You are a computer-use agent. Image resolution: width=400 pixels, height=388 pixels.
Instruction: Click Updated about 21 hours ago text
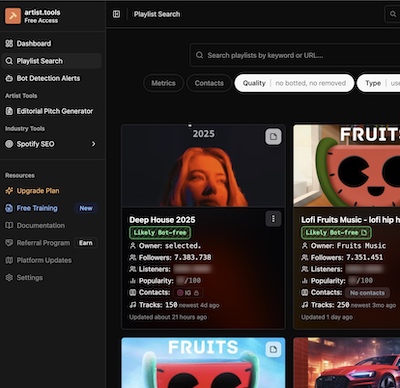[x=168, y=317]
